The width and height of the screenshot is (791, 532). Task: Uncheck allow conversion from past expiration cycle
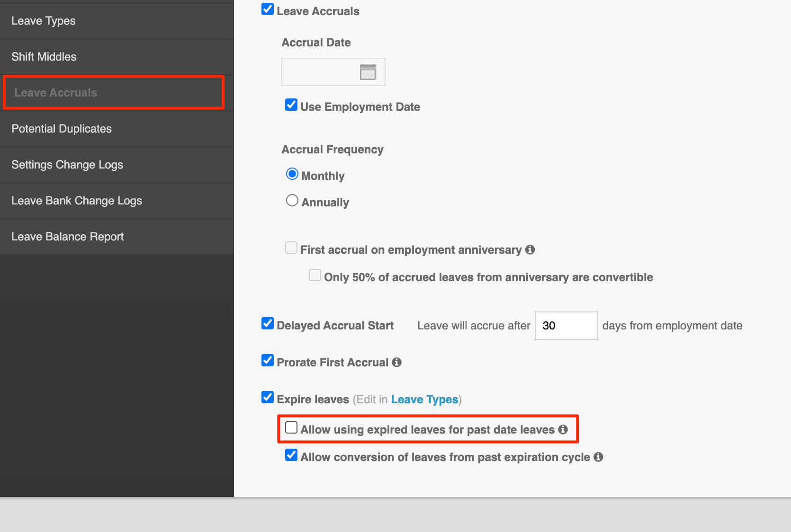tap(291, 455)
